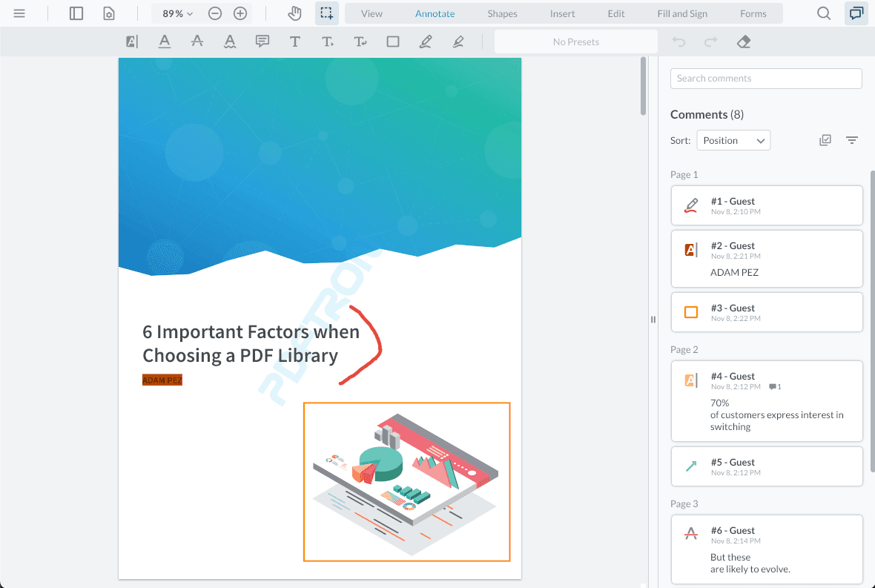This screenshot has height=588, width=875.
Task: Activate the eraser tool
Action: point(744,42)
